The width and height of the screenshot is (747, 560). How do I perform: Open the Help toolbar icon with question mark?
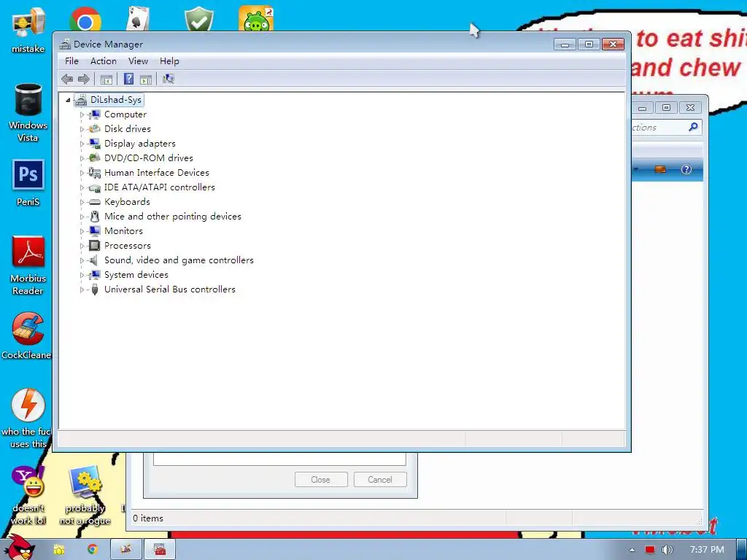pyautogui.click(x=128, y=79)
